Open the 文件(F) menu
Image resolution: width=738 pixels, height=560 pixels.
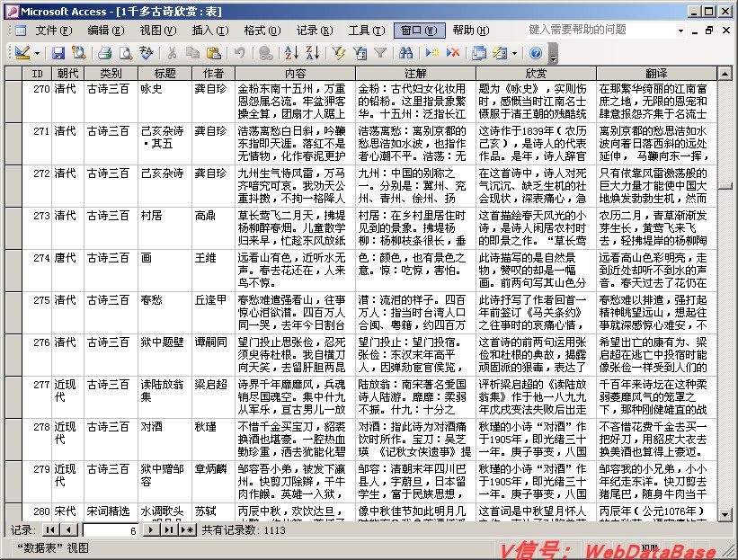pyautogui.click(x=54, y=31)
